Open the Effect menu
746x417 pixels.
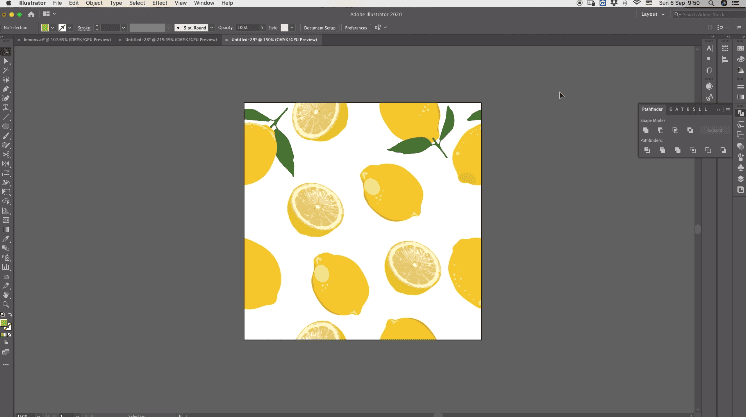coord(159,4)
